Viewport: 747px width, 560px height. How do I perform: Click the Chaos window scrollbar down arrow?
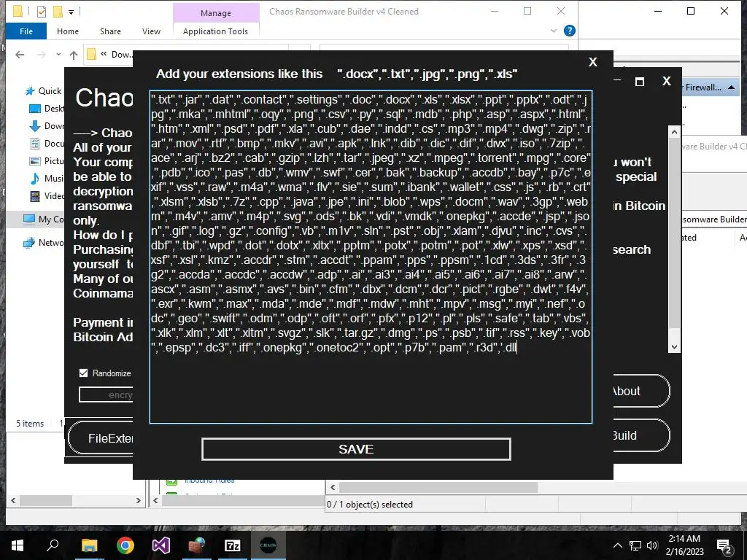point(674,347)
